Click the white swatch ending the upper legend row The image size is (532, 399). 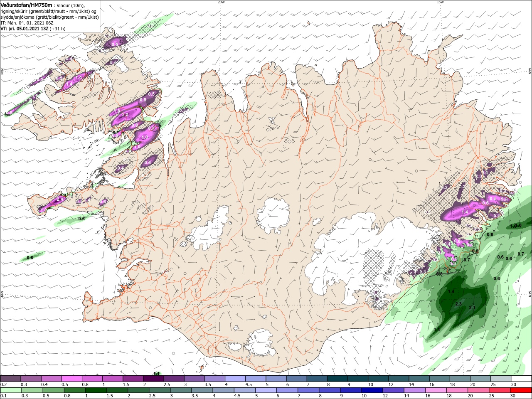pos(521,379)
